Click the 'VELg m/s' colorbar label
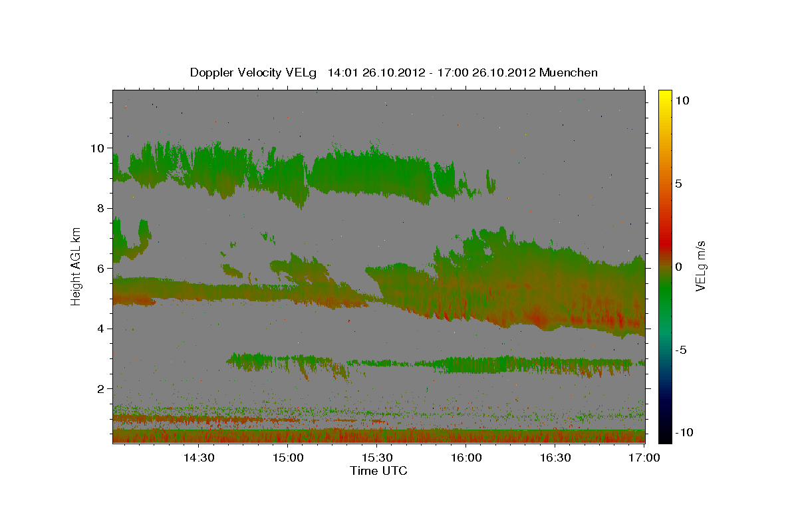Viewport: 798px width, 532px height. (700, 265)
